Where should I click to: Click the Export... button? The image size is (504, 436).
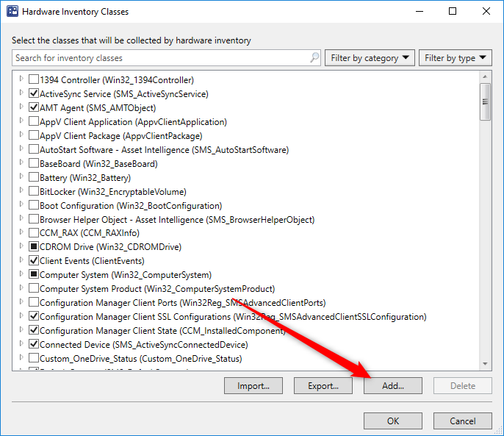[x=323, y=385]
